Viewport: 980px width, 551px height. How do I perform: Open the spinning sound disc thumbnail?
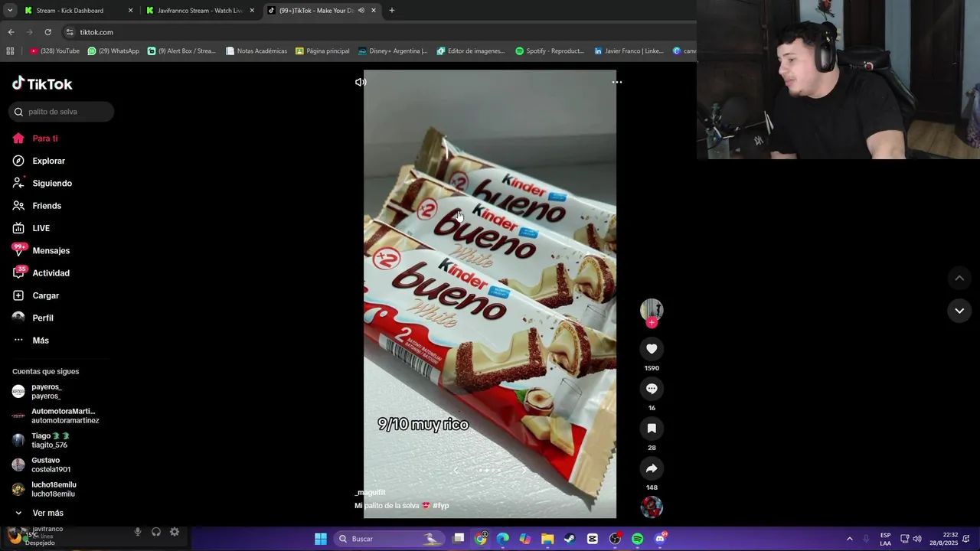click(652, 507)
